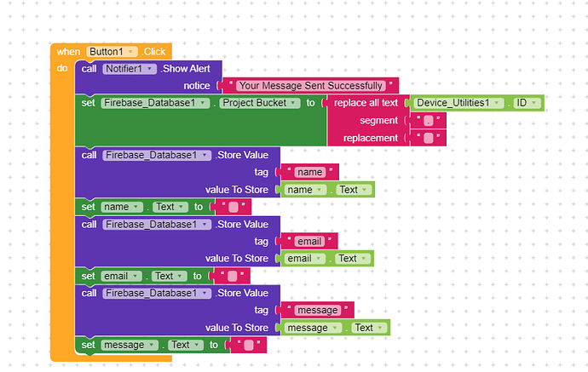Image resolution: width=588 pixels, height=372 pixels.
Task: Edit the empty replacement text string
Action: [429, 138]
